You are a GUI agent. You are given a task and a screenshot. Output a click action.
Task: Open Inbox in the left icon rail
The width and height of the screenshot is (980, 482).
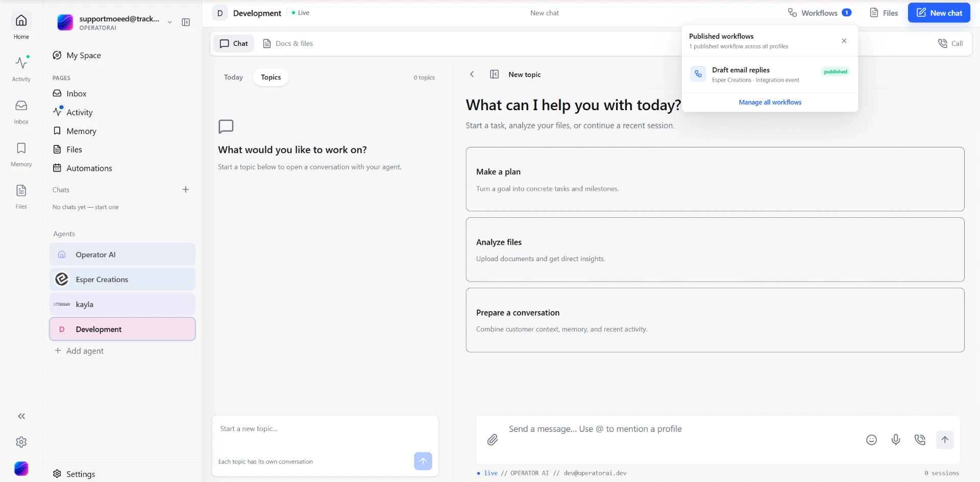pos(21,111)
